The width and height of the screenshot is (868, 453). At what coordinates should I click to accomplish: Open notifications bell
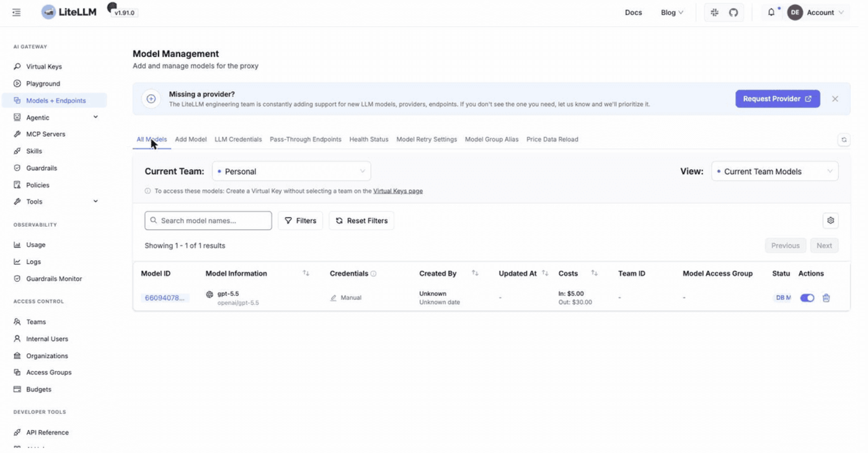click(x=771, y=12)
